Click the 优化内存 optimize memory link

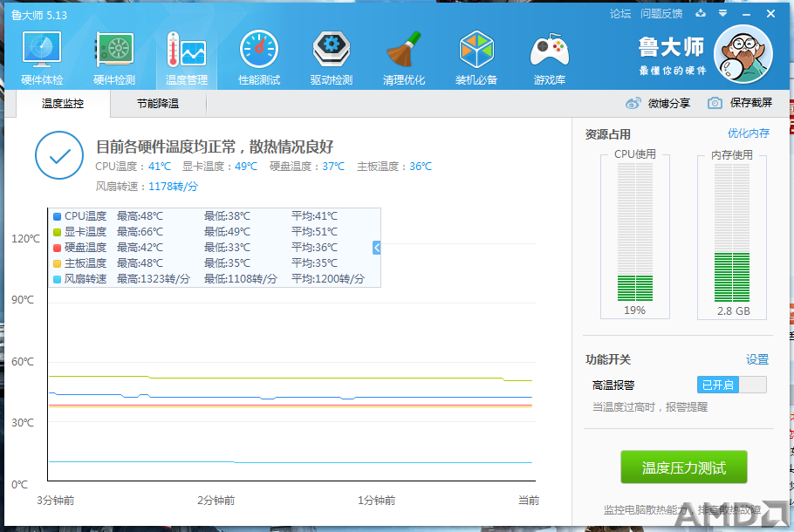point(749,133)
